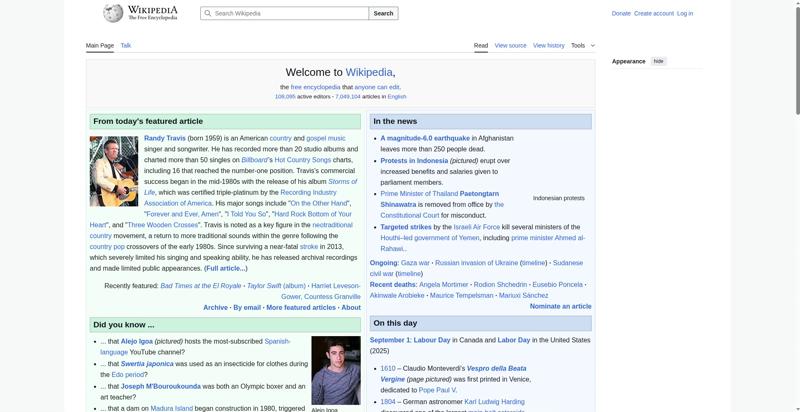Open the Wikipedia link in welcome heading
The height and width of the screenshot is (412, 800).
[x=370, y=72]
